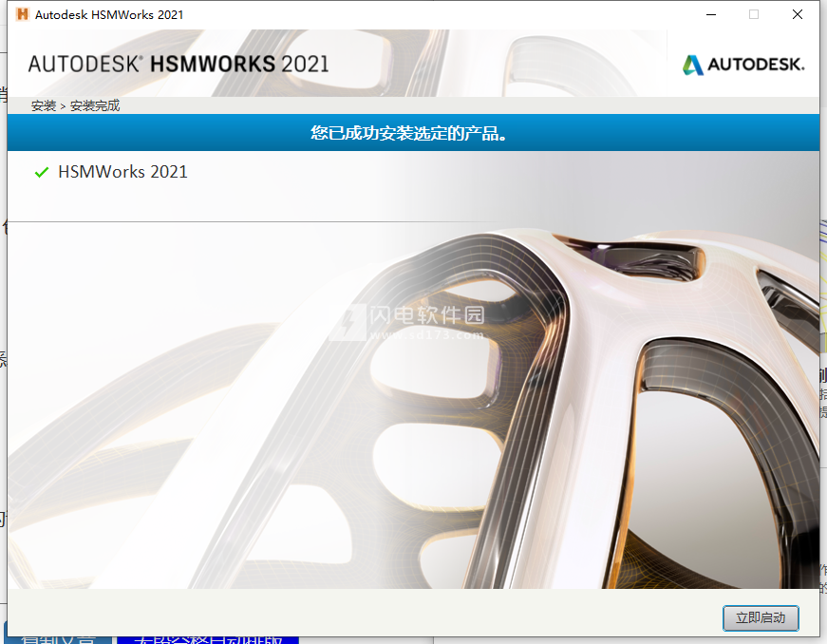Click the 安装完成 breadcrumb item

click(95, 105)
